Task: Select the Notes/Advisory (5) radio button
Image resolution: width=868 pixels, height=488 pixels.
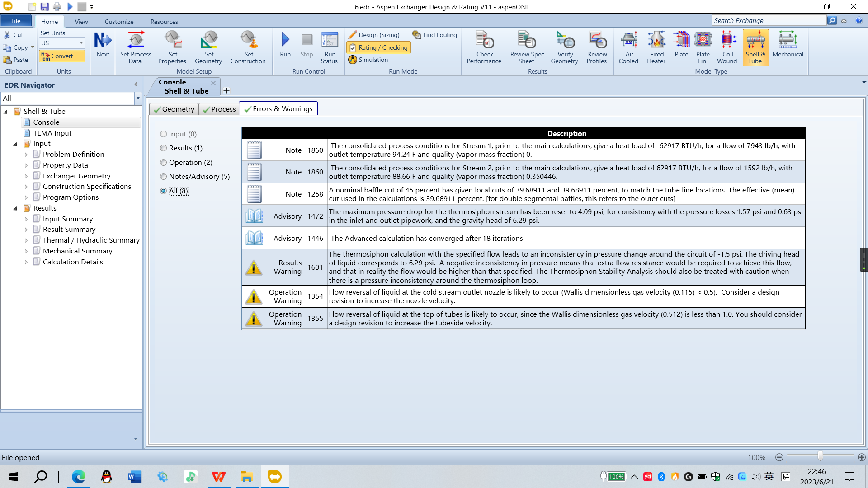Action: click(163, 177)
